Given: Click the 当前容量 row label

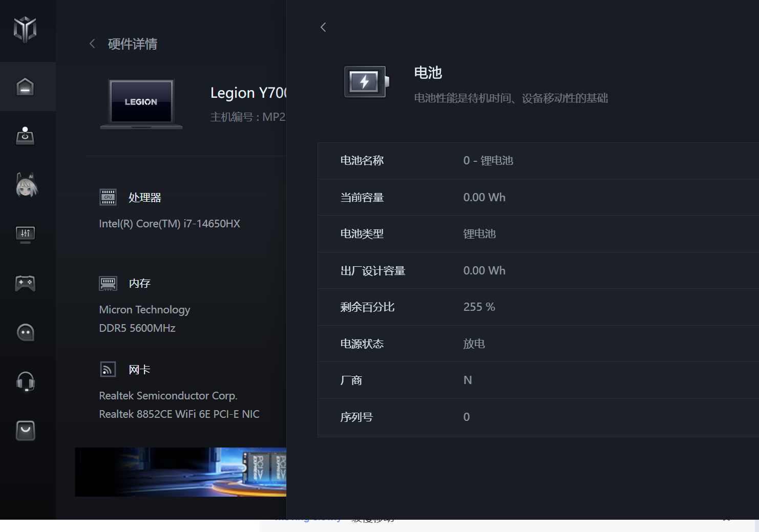Looking at the screenshot, I should [x=362, y=198].
